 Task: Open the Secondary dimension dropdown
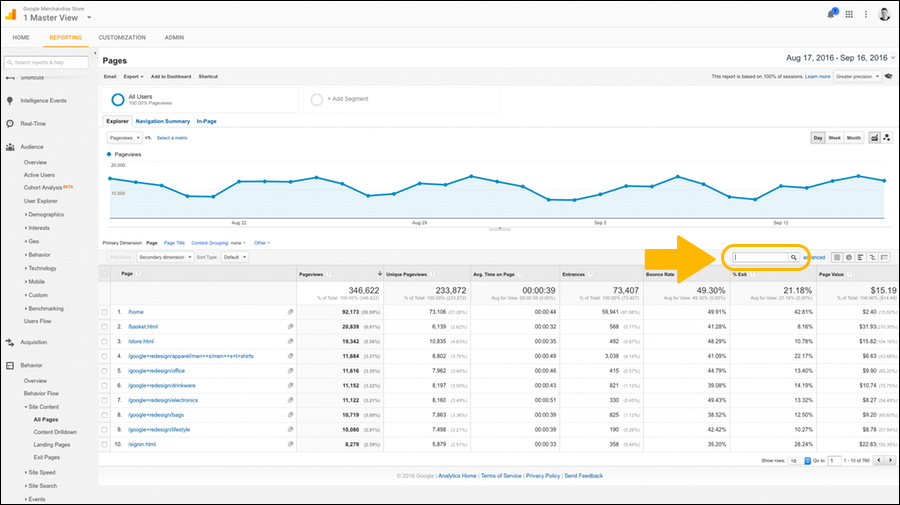(165, 257)
